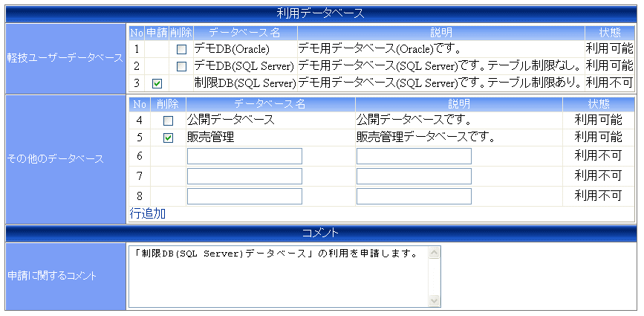
Task: Focus description field in row 7
Action: click(414, 176)
